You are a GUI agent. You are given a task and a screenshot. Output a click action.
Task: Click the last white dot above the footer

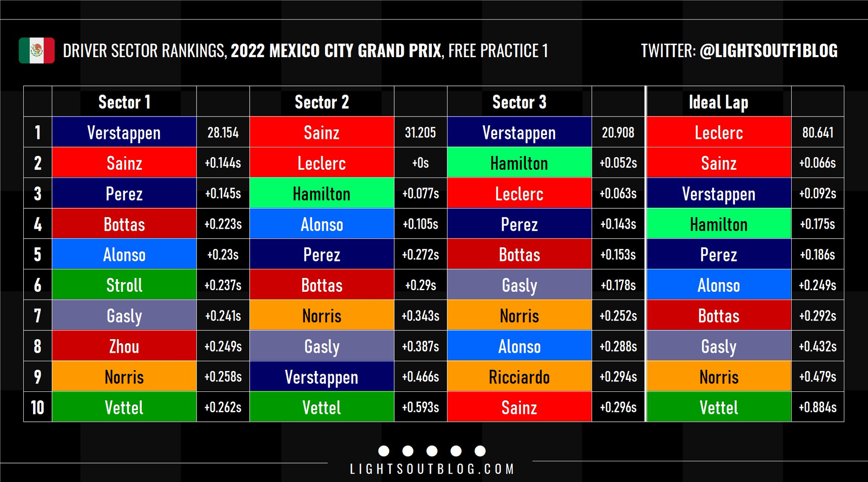tap(480, 451)
